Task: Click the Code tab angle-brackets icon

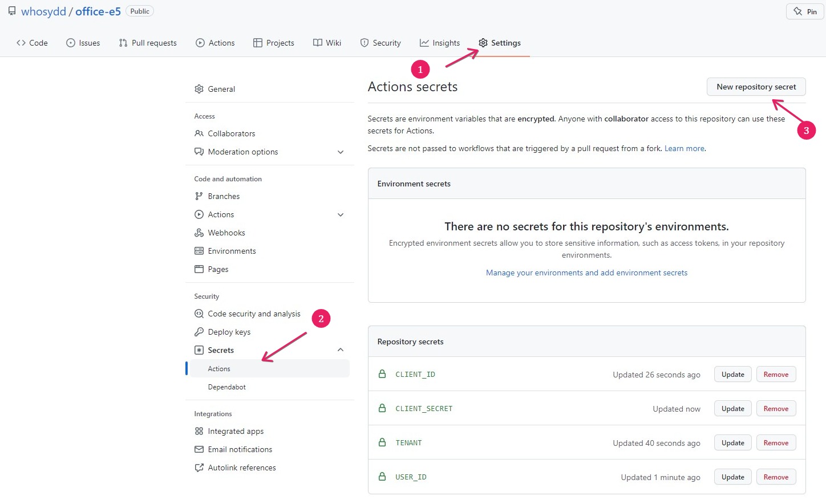Action: click(x=21, y=43)
